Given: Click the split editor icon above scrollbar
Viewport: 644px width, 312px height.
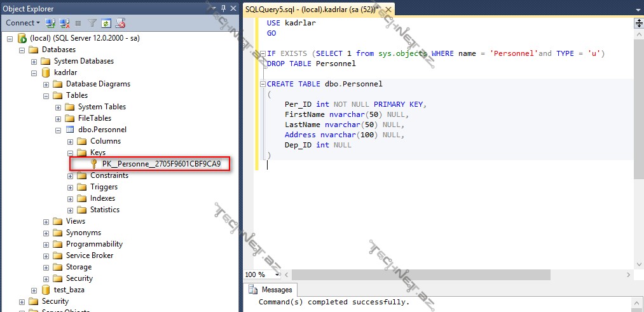Looking at the screenshot, I should pyautogui.click(x=639, y=23).
